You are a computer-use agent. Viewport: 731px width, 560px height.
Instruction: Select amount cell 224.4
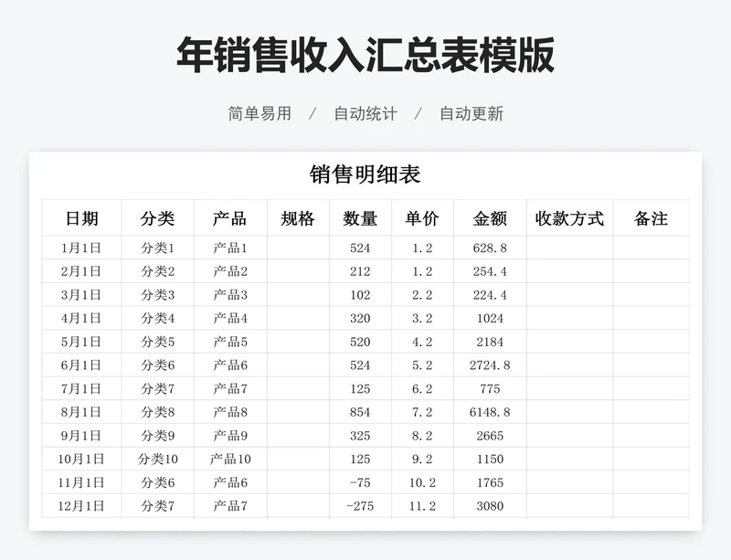[490, 295]
